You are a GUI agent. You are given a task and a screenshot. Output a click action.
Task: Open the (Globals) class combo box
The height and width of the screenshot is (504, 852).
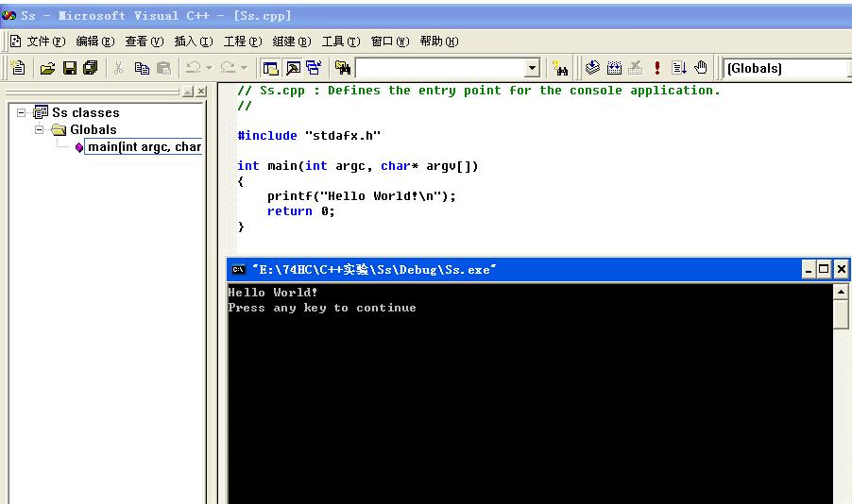point(786,69)
